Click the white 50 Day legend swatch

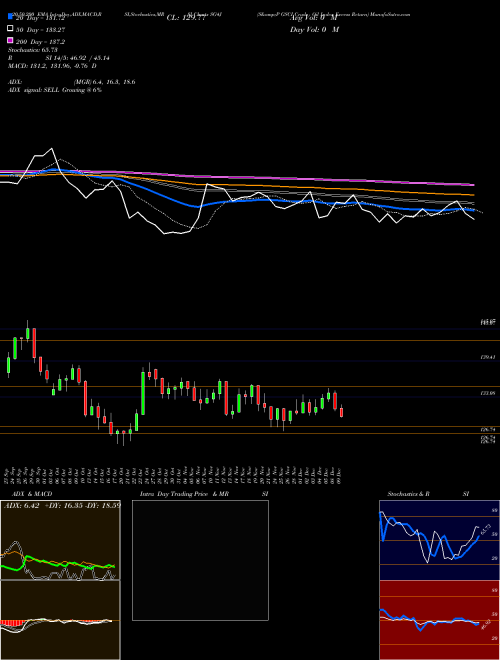coord(10,29)
